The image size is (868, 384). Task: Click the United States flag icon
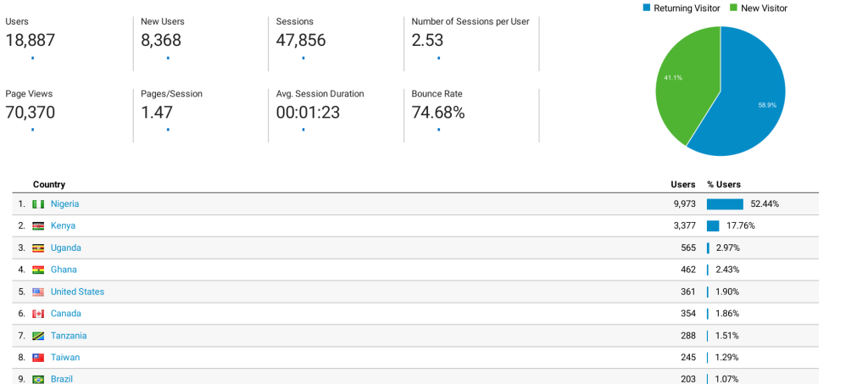pos(38,292)
